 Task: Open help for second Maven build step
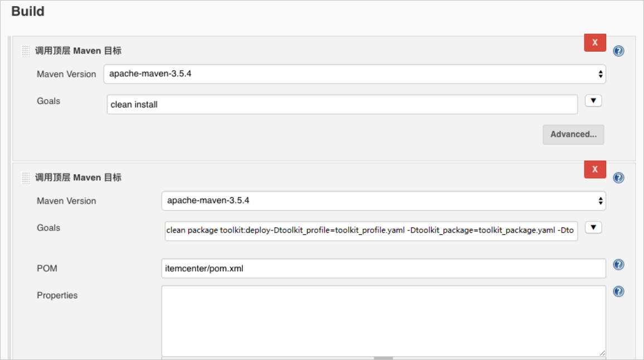(618, 177)
